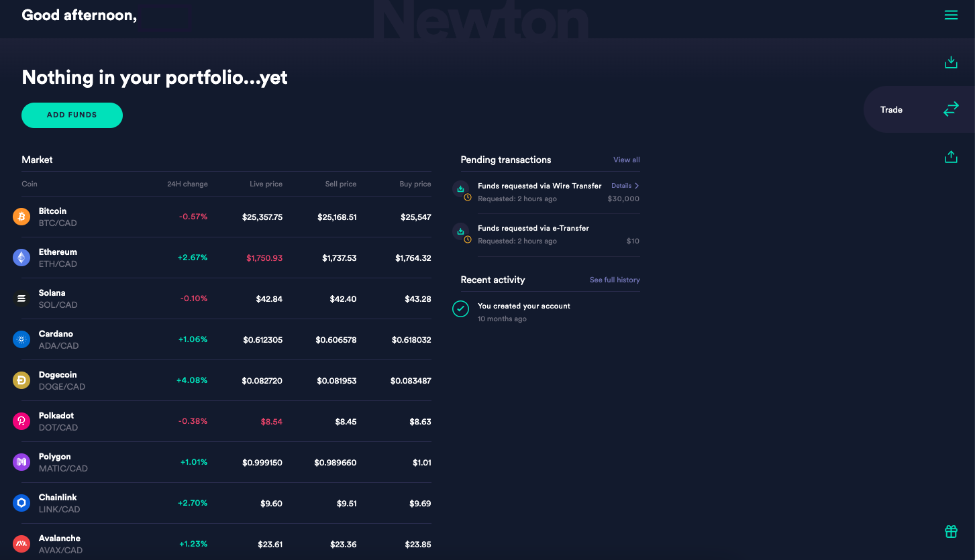The image size is (975, 560).
Task: Click the Polkadot coin icon
Action: click(21, 421)
